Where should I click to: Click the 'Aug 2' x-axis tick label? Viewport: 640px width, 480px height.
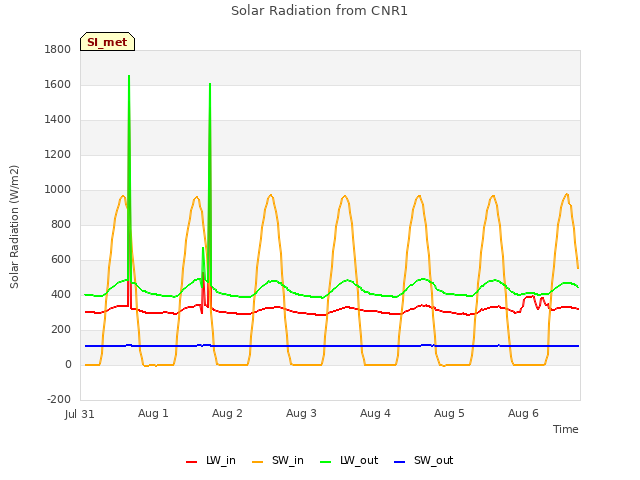click(227, 413)
